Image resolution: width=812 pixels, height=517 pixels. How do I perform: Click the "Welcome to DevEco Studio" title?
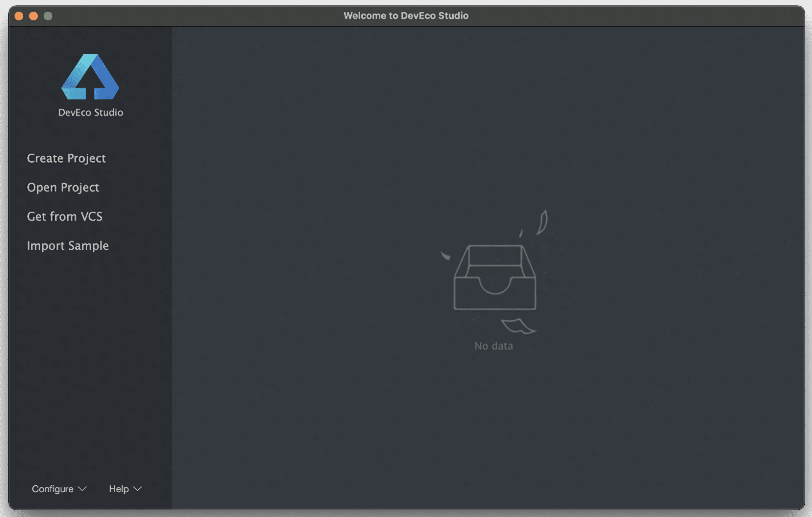click(x=406, y=16)
